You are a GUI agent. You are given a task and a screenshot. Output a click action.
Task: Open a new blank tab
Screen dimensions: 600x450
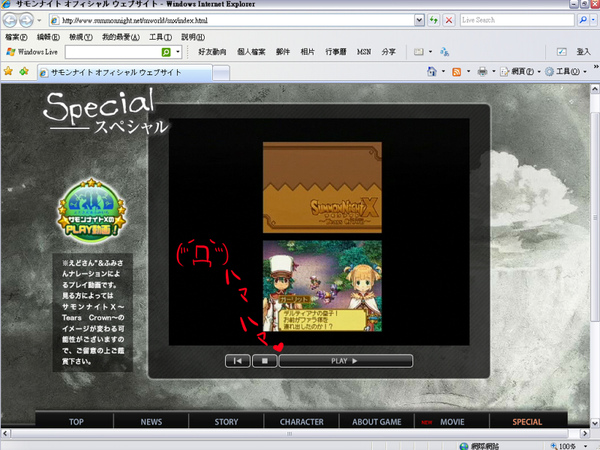click(221, 73)
